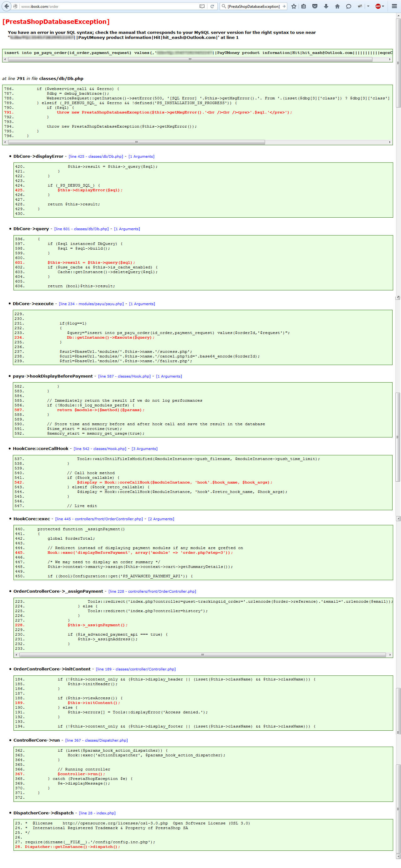Image resolution: width=401 pixels, height=868 pixels.
Task: Click the site identity globe icon
Action: pyautogui.click(x=15, y=6)
